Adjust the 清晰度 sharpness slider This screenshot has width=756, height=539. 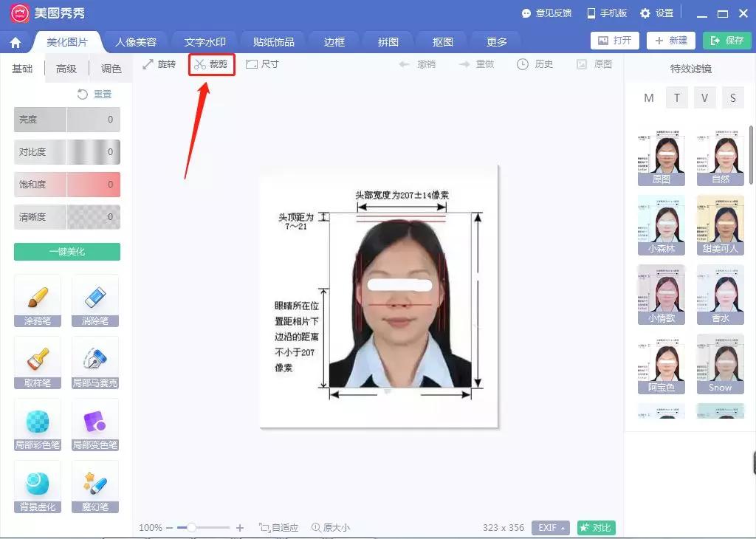pyautogui.click(x=67, y=217)
